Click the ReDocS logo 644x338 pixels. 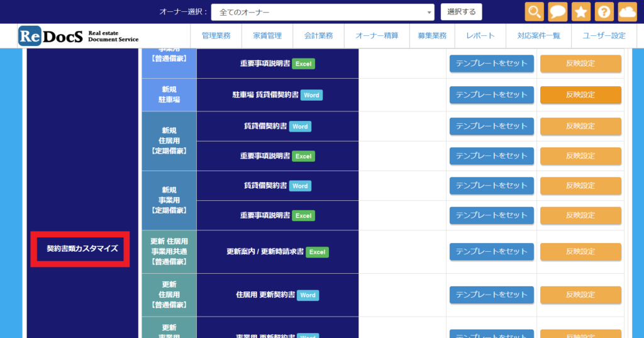tap(79, 36)
